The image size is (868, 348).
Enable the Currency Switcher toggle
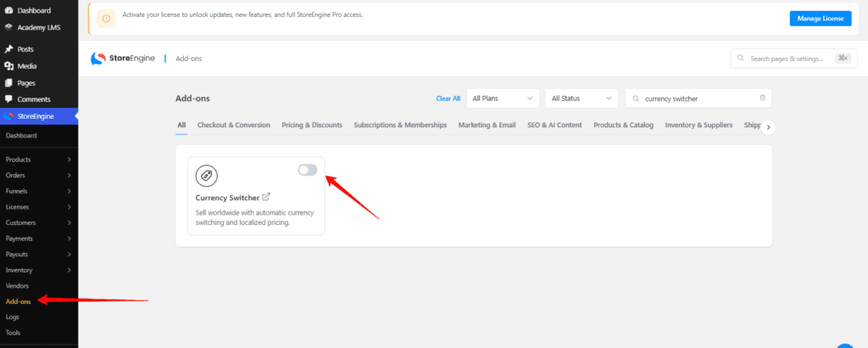point(307,170)
